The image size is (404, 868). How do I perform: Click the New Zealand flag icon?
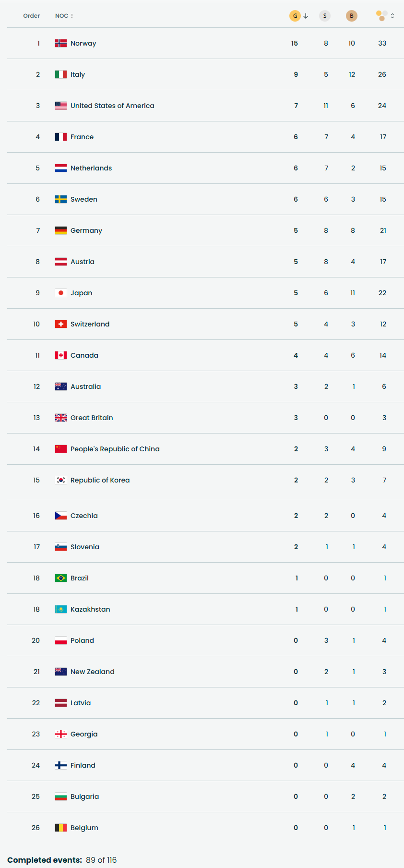(61, 672)
